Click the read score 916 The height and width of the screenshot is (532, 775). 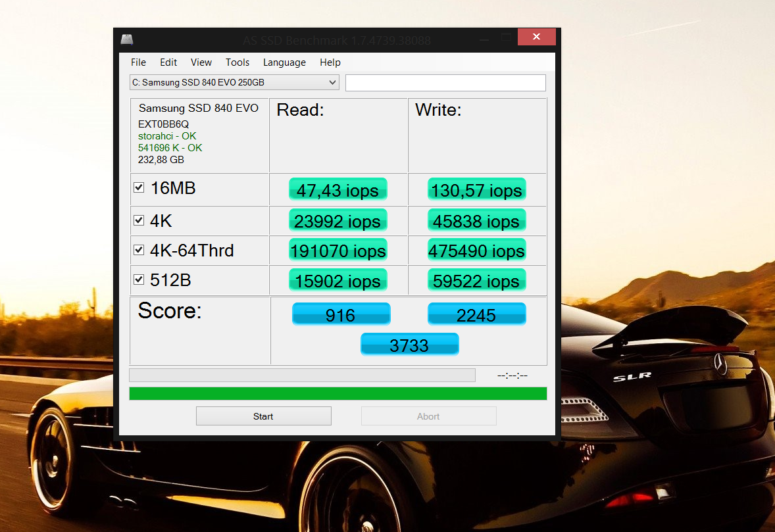[x=341, y=314]
